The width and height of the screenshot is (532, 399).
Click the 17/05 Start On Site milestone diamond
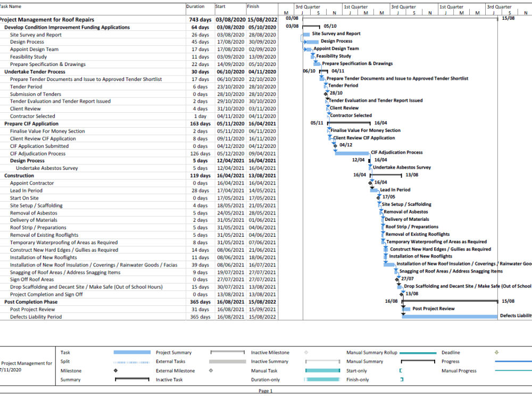point(378,197)
